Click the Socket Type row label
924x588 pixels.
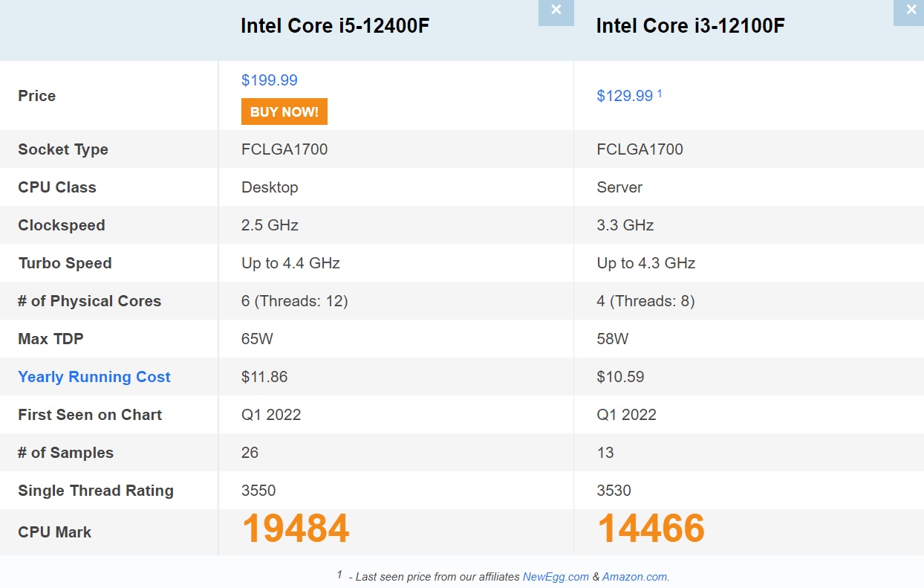coord(63,149)
